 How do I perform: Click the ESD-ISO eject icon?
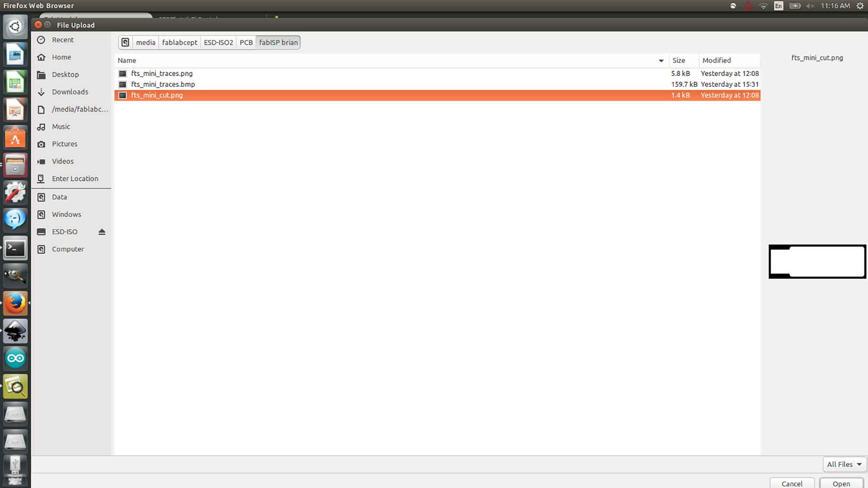coord(102,231)
